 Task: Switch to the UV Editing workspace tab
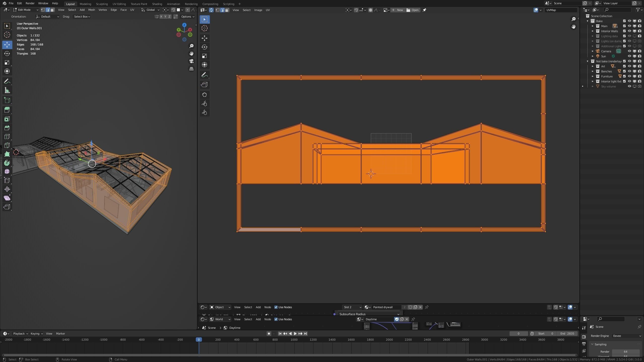tap(119, 4)
